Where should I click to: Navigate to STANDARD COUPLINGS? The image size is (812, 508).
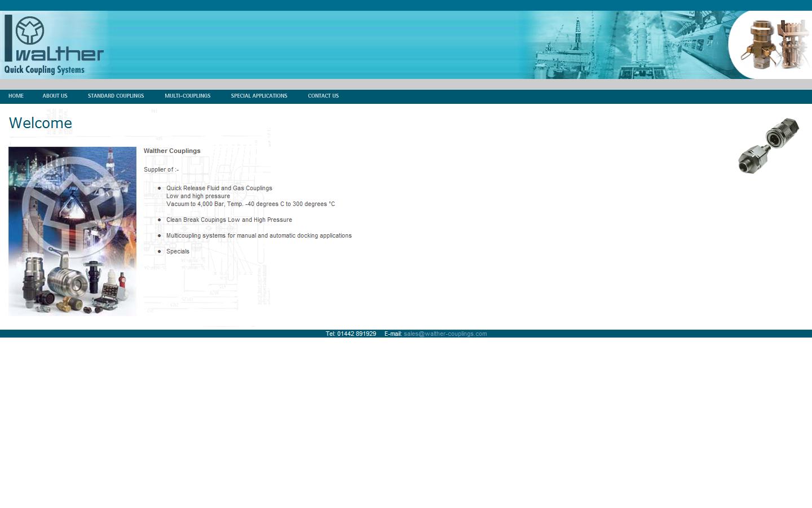coord(116,96)
